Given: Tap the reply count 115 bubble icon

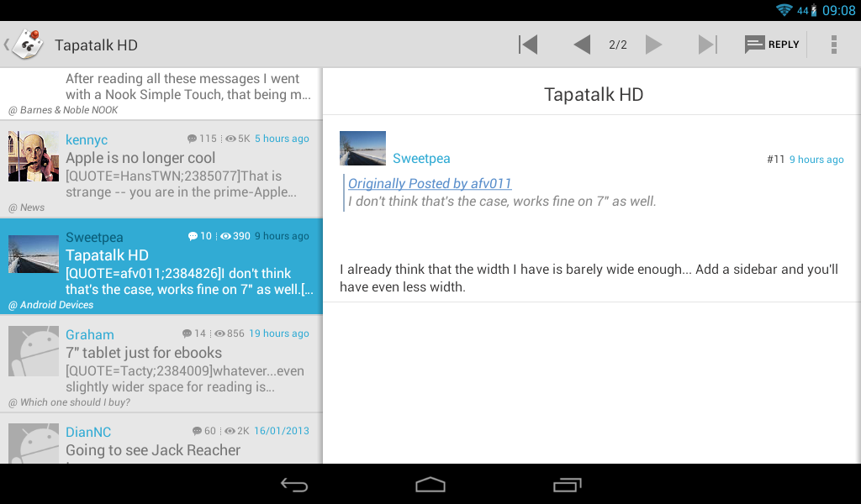Looking at the screenshot, I should (x=192, y=139).
